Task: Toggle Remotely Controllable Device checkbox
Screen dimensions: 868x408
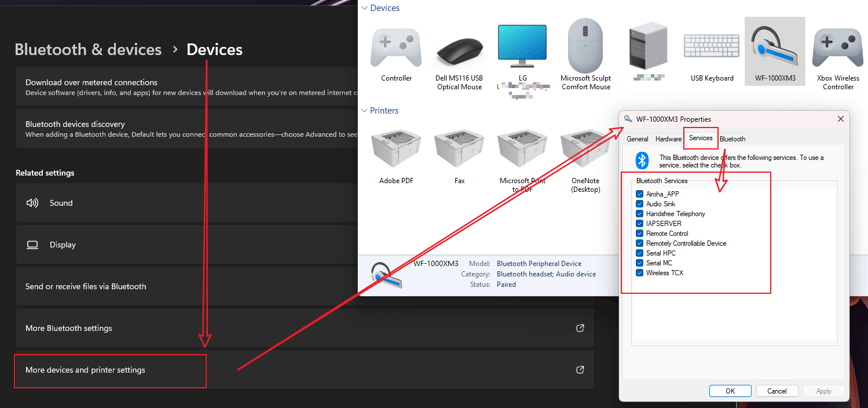Action: click(640, 243)
